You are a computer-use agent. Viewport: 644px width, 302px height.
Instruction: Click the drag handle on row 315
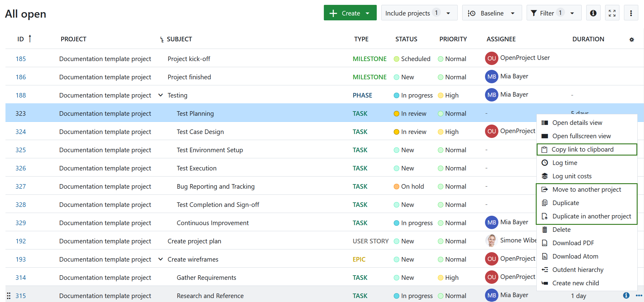pos(8,296)
